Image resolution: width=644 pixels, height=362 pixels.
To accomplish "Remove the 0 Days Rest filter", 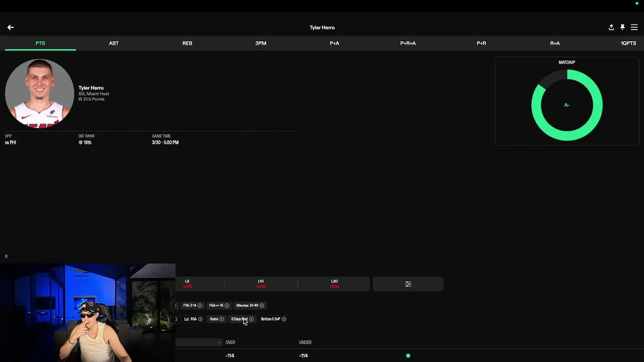I will [x=252, y=319].
